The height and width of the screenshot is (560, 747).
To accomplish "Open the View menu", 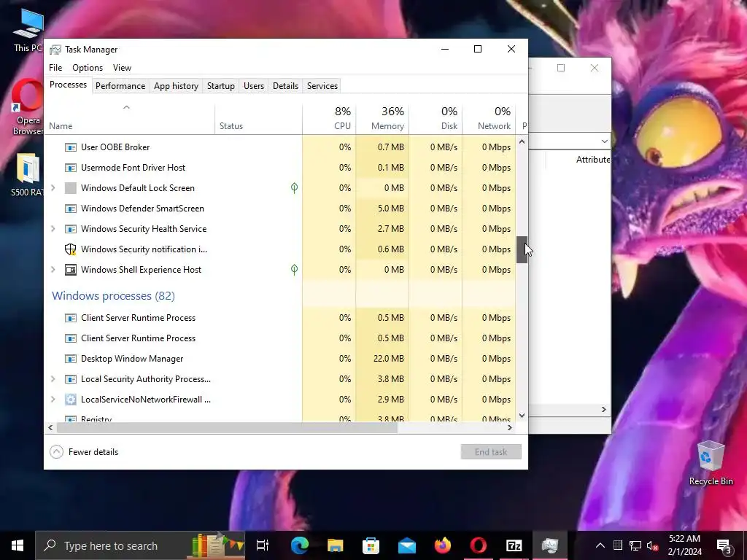I will tap(122, 68).
